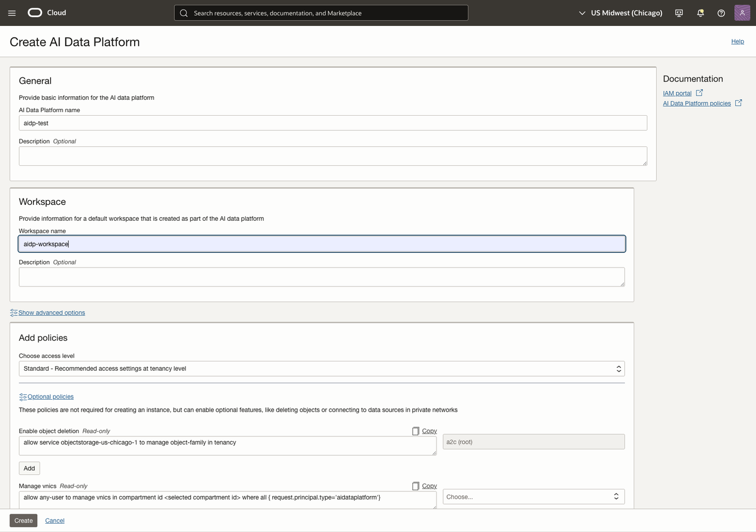Expand the Optional policies section
This screenshot has width=756, height=532.
[51, 397]
